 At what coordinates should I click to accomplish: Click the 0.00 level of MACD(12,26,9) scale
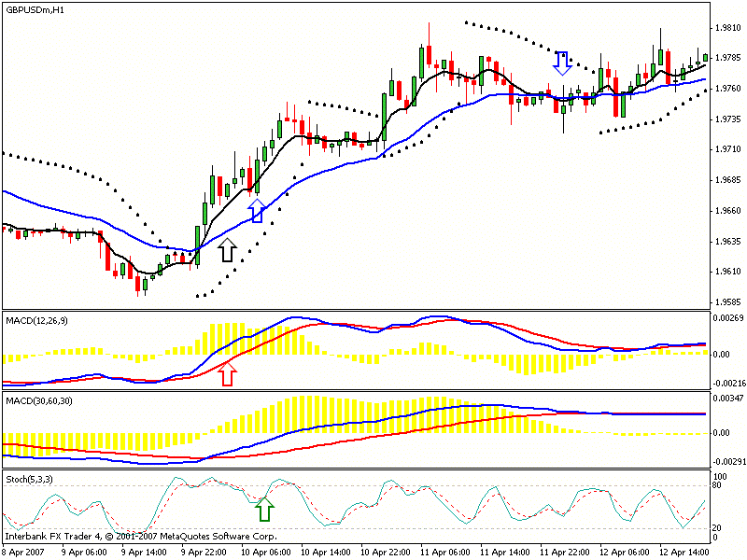tap(721, 355)
